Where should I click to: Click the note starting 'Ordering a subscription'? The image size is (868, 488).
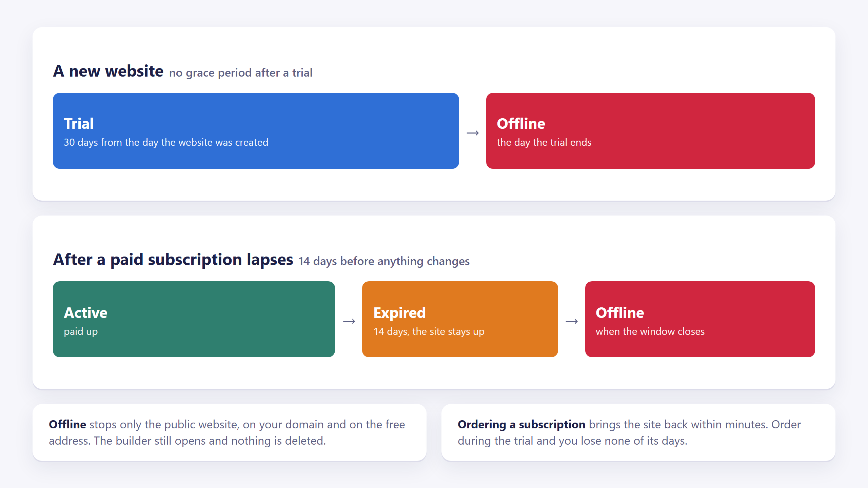pyautogui.click(x=638, y=432)
